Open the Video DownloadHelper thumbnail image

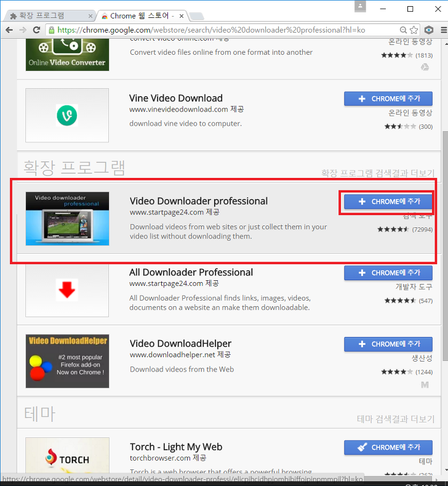click(x=67, y=361)
